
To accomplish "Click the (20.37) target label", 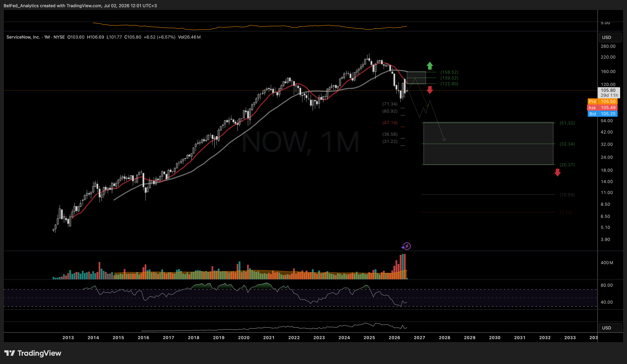I will pos(567,165).
